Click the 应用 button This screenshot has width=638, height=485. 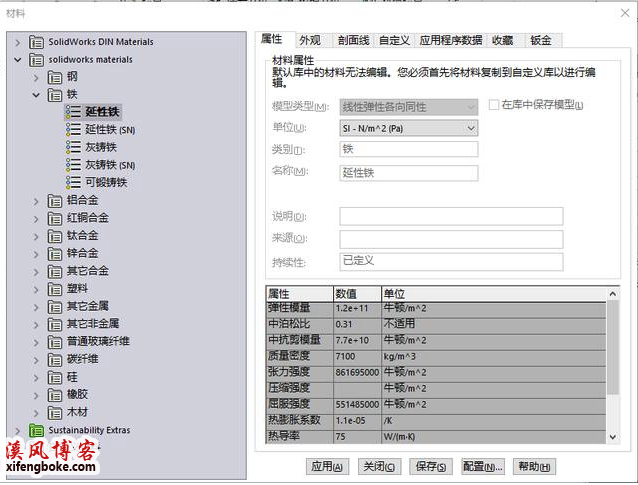pyautogui.click(x=327, y=467)
